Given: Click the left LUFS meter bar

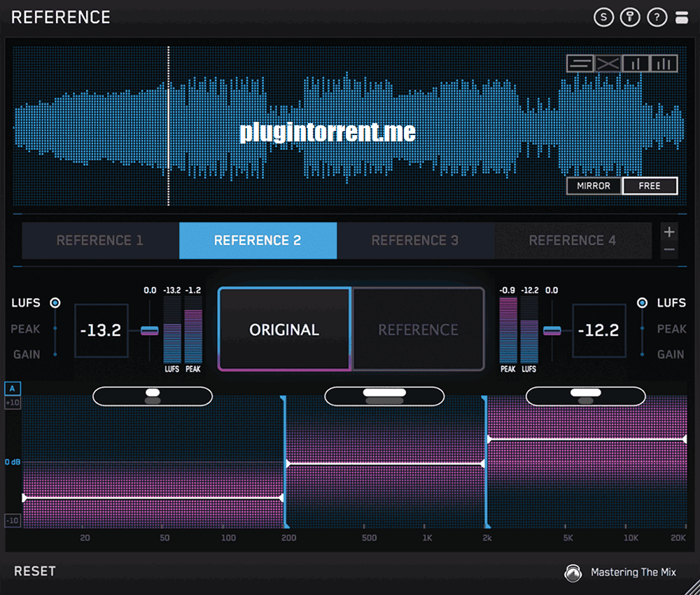Looking at the screenshot, I should click(x=172, y=330).
